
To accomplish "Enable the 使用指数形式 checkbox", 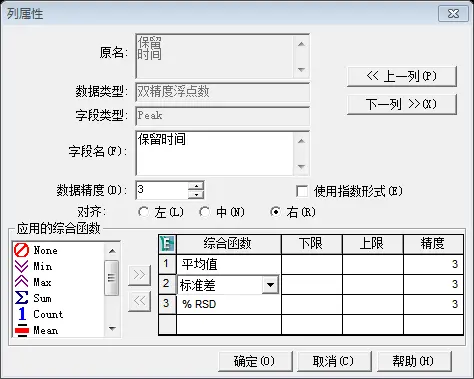I will 302,191.
